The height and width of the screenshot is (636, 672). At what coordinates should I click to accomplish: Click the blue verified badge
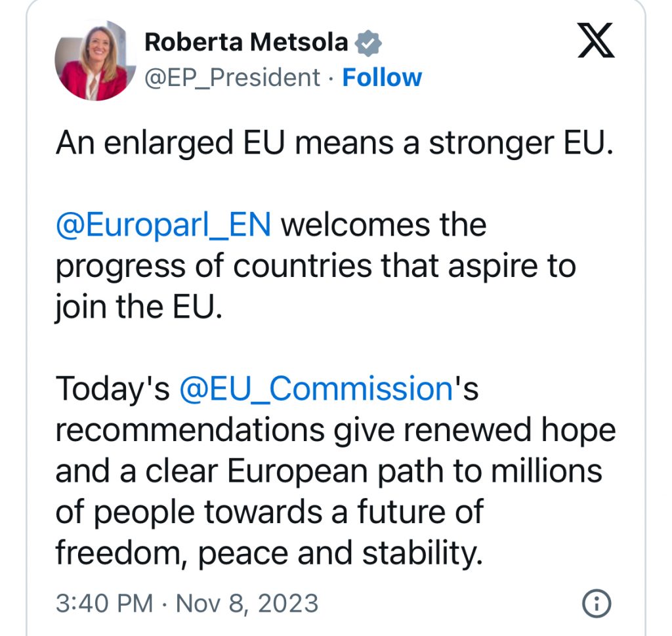coord(368,43)
